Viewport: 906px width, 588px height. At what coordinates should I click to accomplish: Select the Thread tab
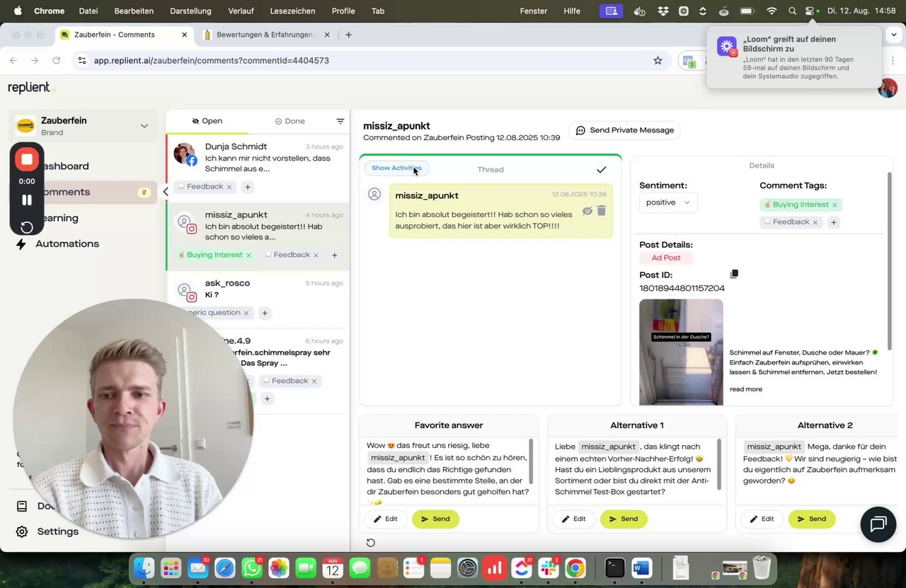(491, 170)
